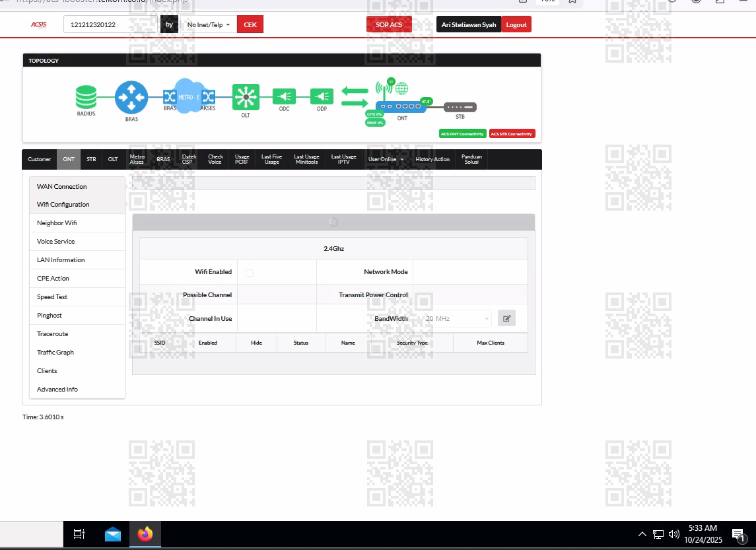This screenshot has width=756, height=550.
Task: Click the ODP splitter icon
Action: tap(322, 96)
